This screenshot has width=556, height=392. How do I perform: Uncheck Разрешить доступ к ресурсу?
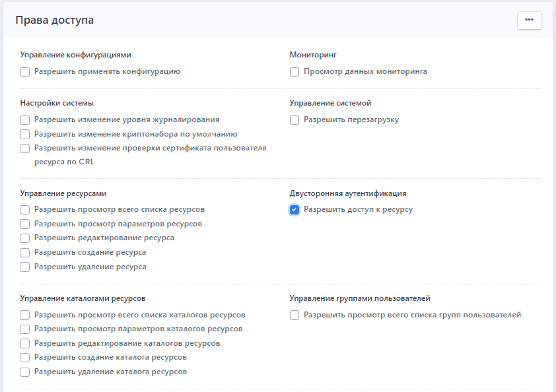coord(295,210)
